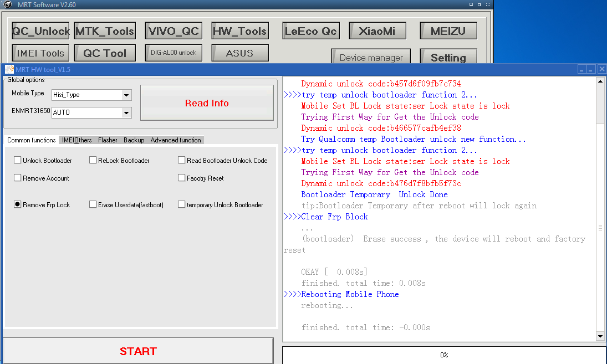The width and height of the screenshot is (607, 364).
Task: Open IMEI Tools
Action: coord(40,53)
